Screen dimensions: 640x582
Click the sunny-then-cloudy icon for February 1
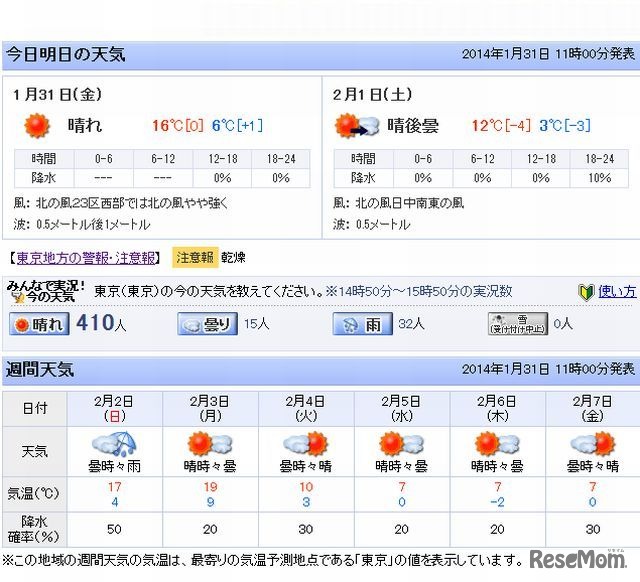[x=357, y=126]
